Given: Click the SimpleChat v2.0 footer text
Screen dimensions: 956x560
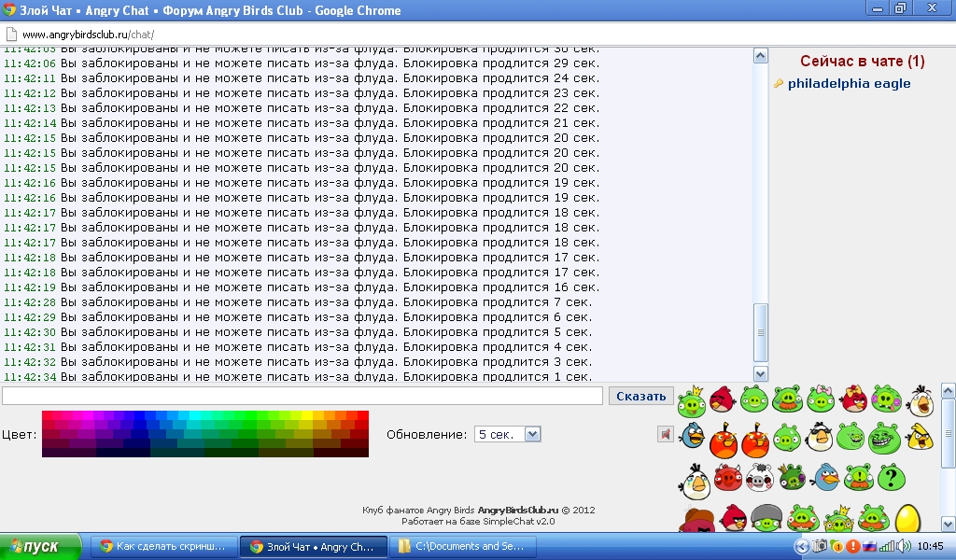Looking at the screenshot, I should point(478,522).
